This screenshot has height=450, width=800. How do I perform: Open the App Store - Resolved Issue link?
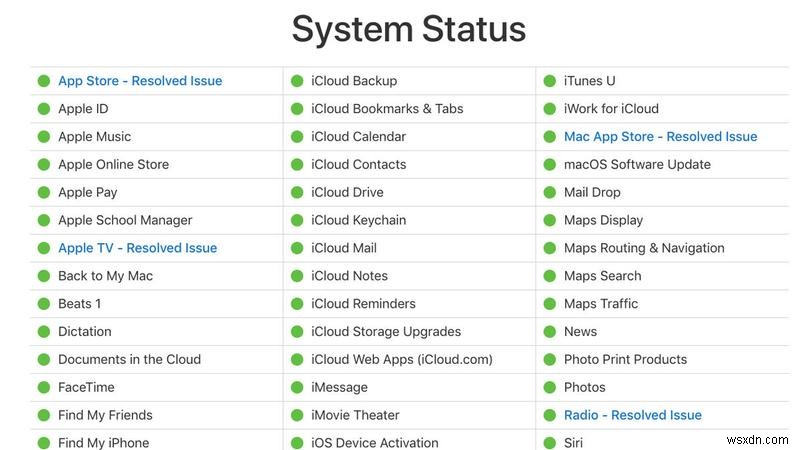coord(140,81)
